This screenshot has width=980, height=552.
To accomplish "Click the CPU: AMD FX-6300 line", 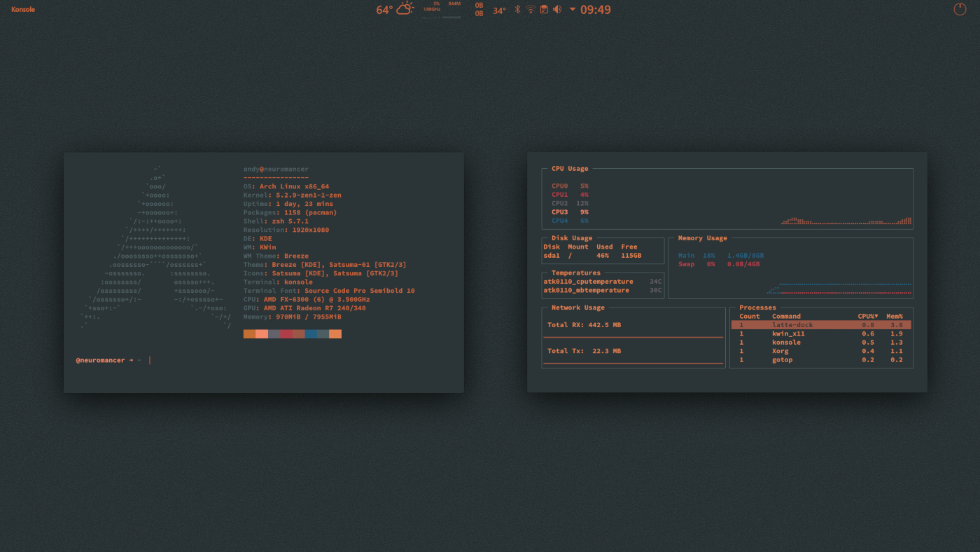I will [x=307, y=299].
